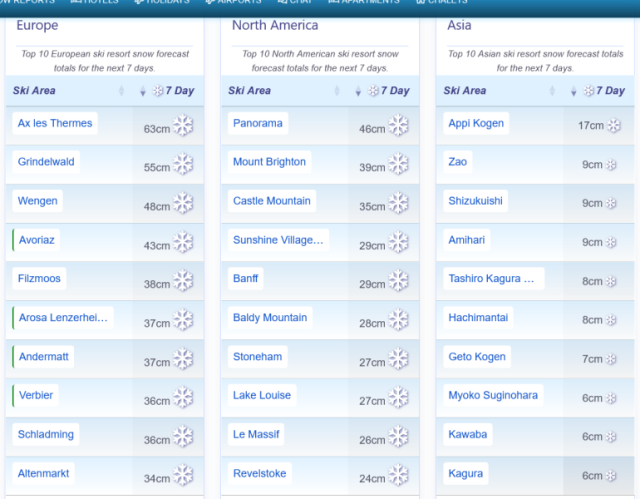
Task: Click the North America 7 Day column header
Action: click(x=384, y=91)
